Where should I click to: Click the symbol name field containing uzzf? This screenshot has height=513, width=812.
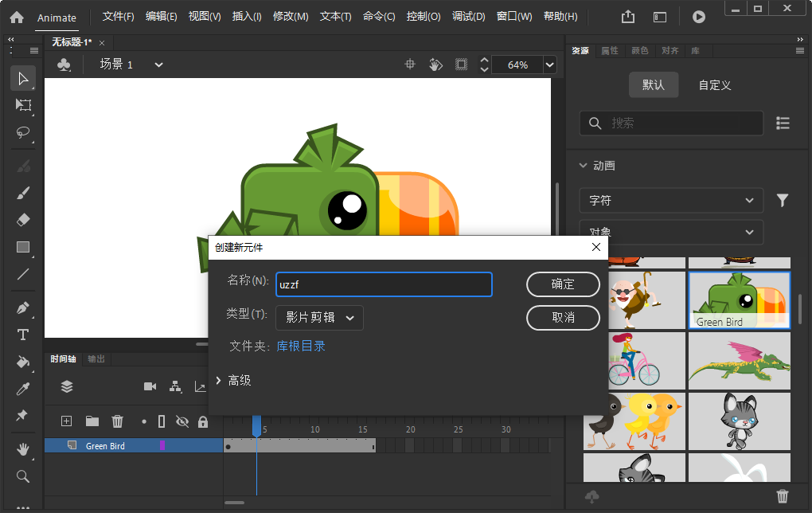(384, 284)
